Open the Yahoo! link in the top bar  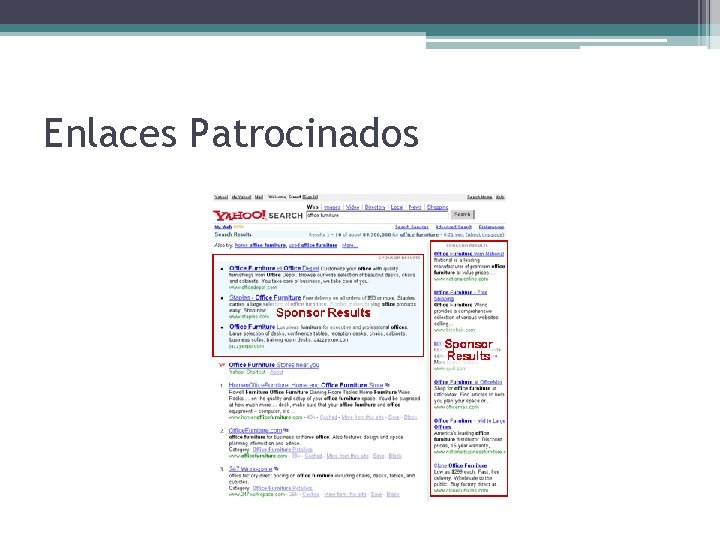[221, 197]
